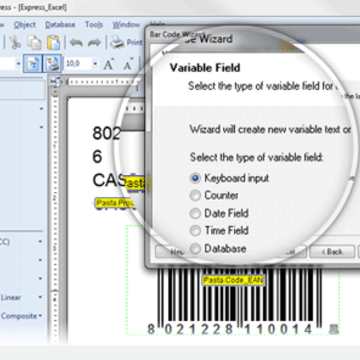Click the Paste clipboard icon

tap(53, 43)
